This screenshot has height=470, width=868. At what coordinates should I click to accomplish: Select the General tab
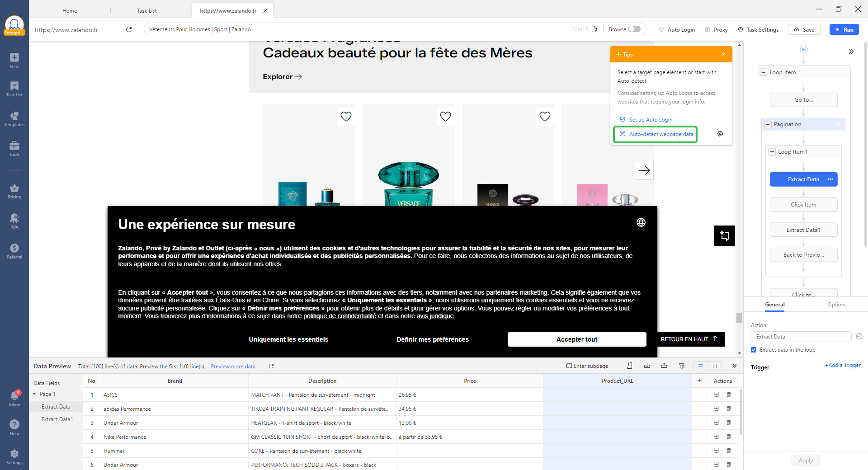pyautogui.click(x=775, y=305)
